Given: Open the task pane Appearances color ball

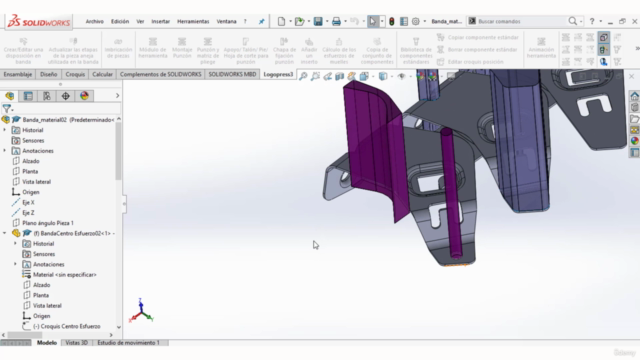Looking at the screenshot, I should point(634,141).
